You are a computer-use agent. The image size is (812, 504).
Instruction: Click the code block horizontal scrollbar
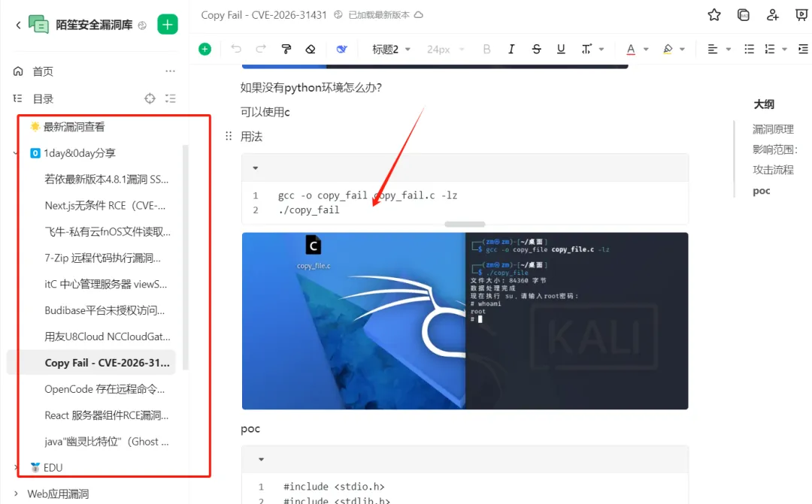point(465,224)
